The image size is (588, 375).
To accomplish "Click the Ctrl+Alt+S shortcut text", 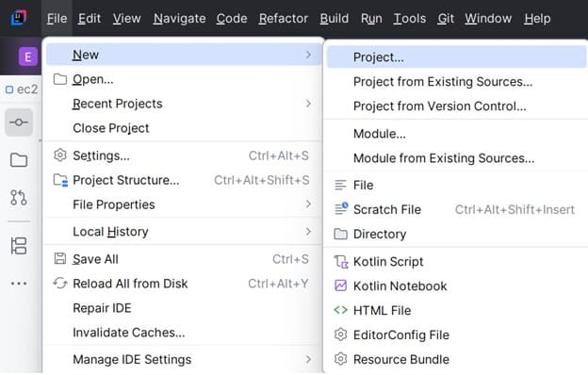I will point(279,155).
